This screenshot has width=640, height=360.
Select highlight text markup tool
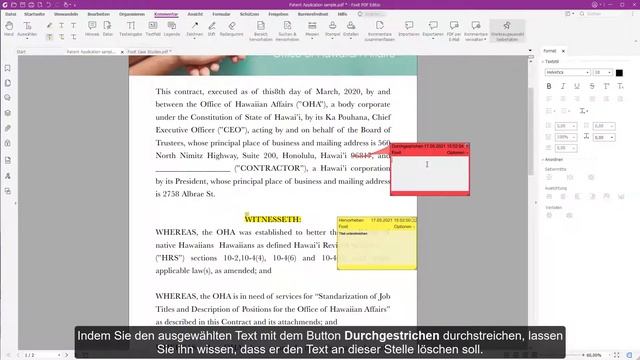click(49, 26)
